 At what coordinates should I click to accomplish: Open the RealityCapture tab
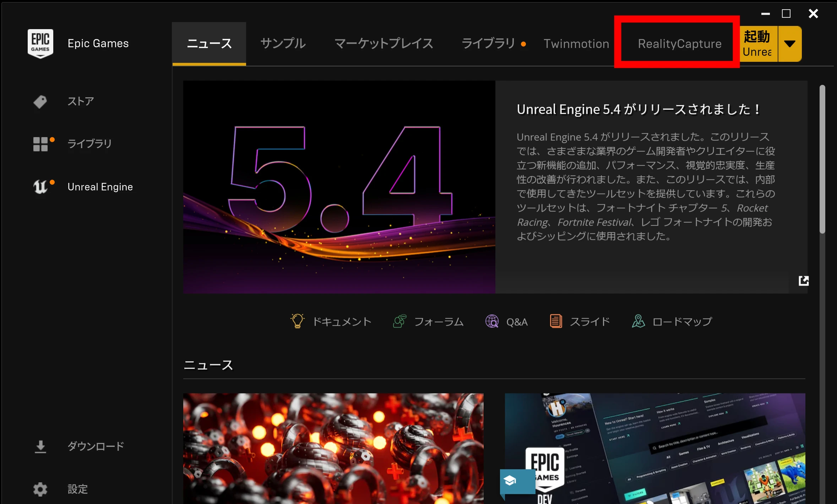(679, 44)
